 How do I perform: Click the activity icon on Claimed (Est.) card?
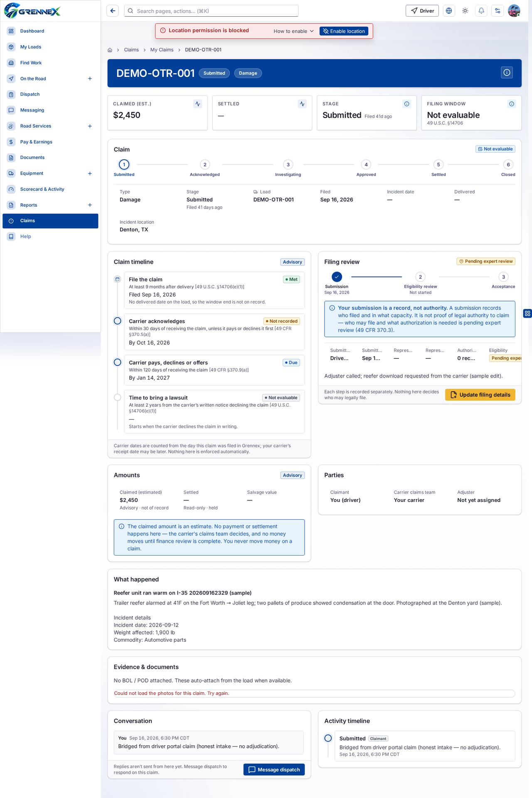click(x=198, y=104)
